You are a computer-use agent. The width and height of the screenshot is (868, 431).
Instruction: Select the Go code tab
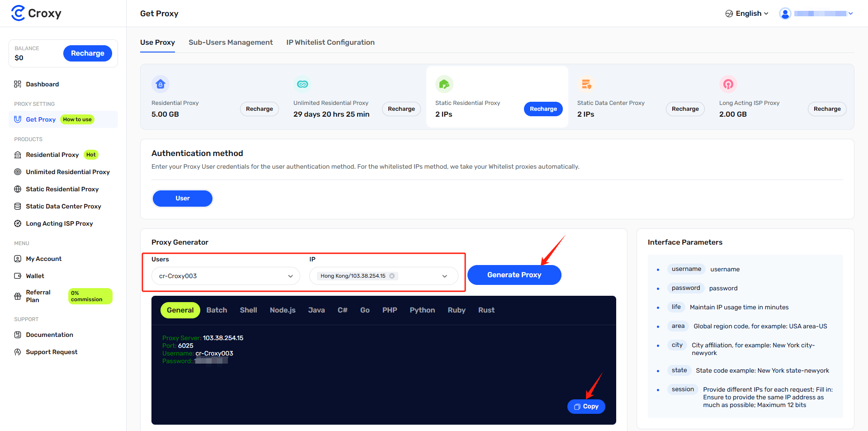pyautogui.click(x=365, y=310)
